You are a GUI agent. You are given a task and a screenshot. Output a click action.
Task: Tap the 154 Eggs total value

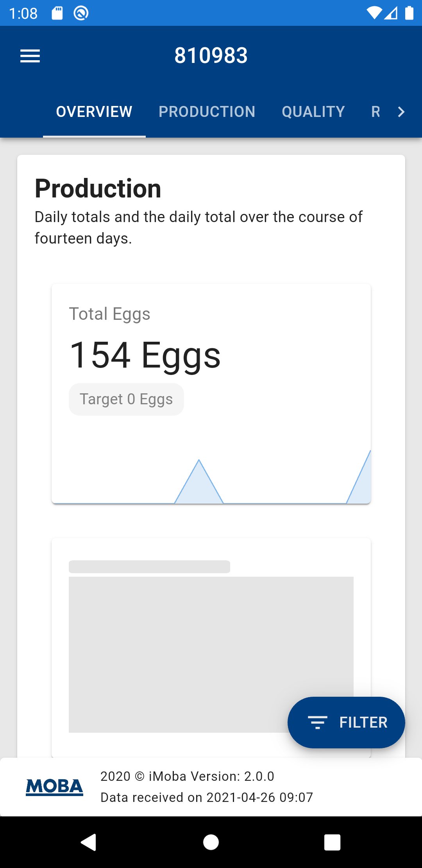(x=145, y=355)
